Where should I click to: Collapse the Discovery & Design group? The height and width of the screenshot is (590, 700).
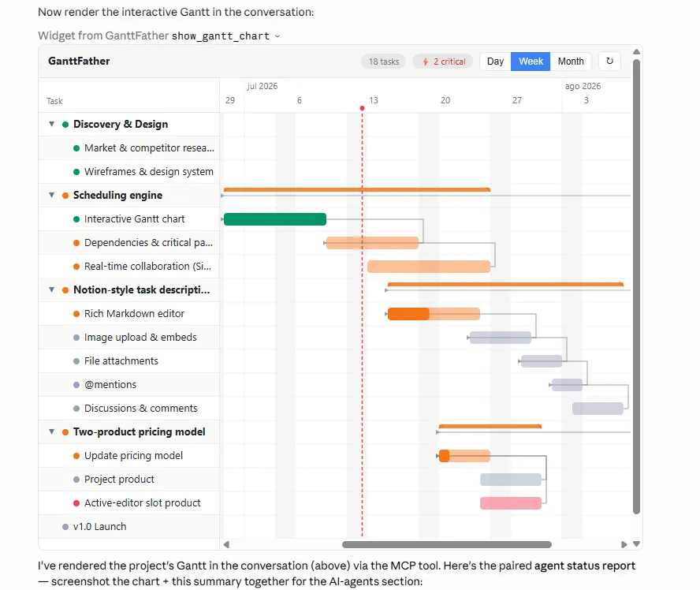tap(52, 124)
